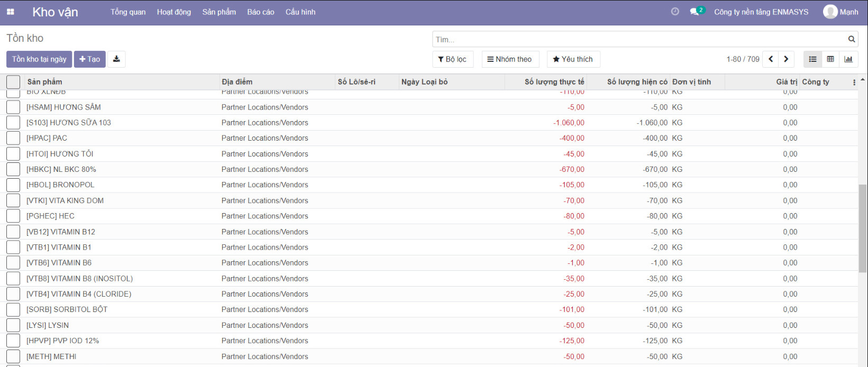Click the Tồn kho tại ngày button

[x=39, y=59]
